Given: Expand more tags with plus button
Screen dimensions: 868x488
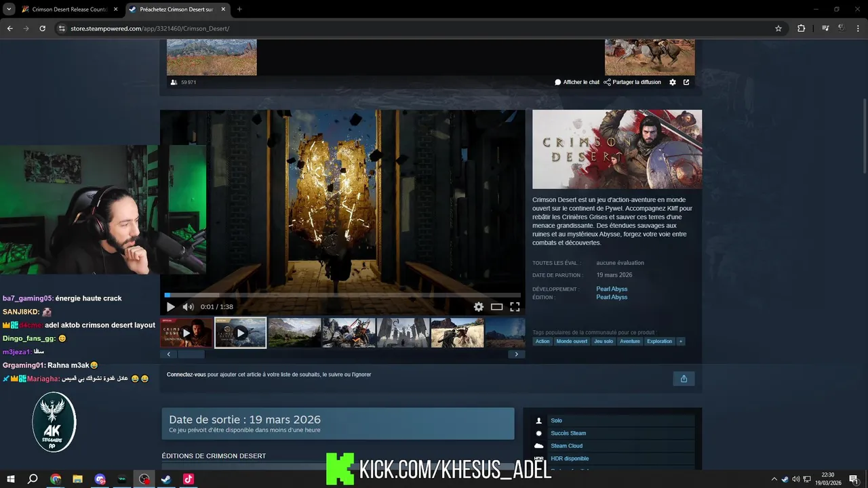Looking at the screenshot, I should tap(681, 342).
